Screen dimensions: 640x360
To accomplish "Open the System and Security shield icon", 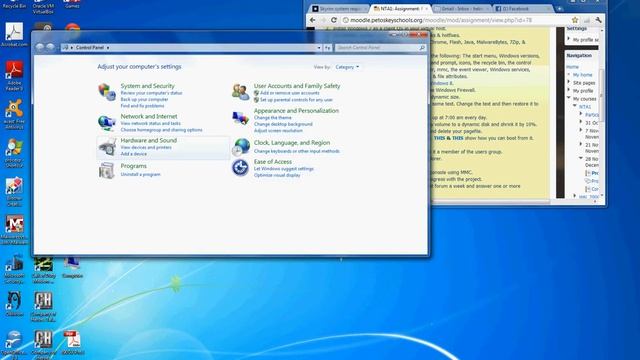I will point(107,92).
